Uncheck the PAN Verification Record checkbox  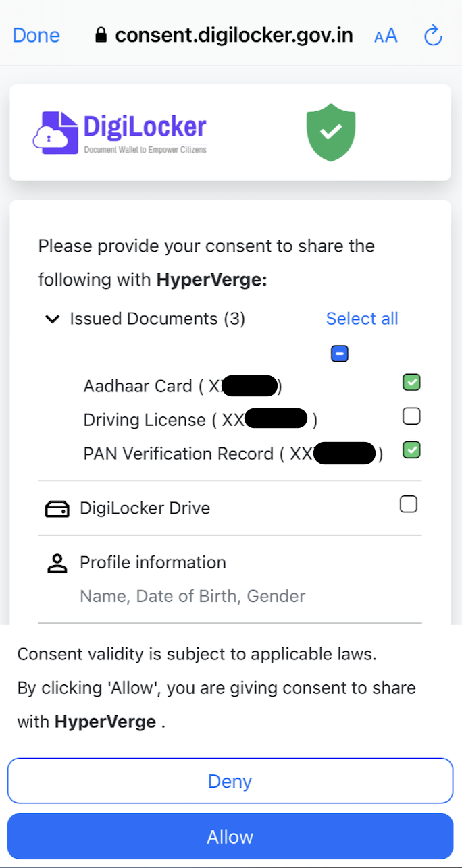(x=411, y=450)
